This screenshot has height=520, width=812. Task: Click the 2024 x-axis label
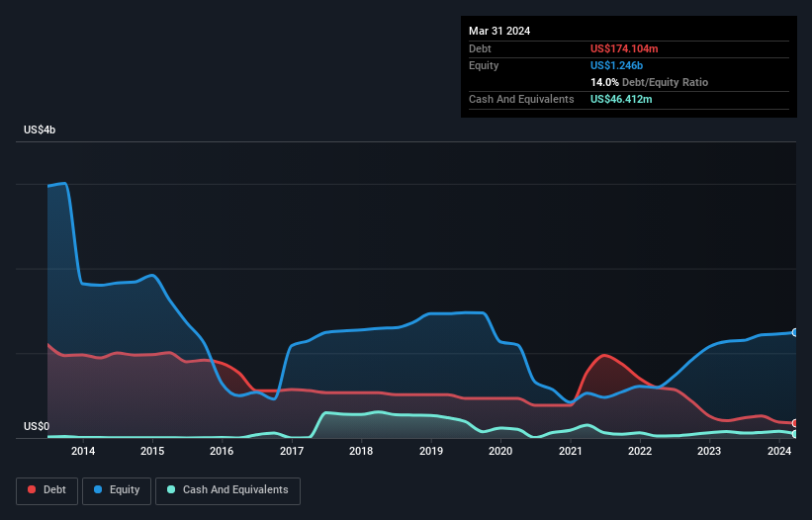click(778, 451)
